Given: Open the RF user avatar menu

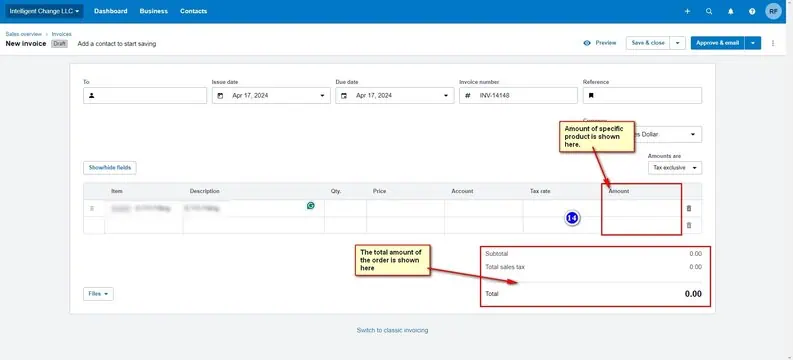Looking at the screenshot, I should 773,11.
